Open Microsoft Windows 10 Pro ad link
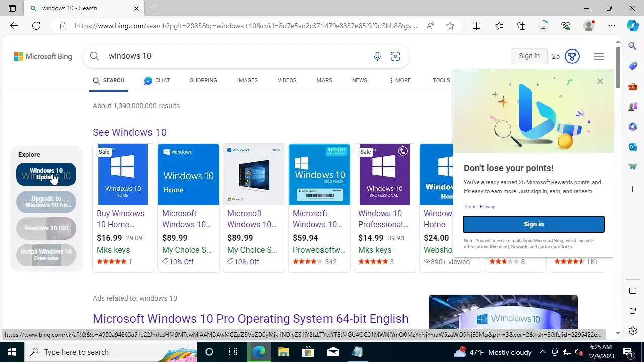644x362 pixels. click(251, 319)
